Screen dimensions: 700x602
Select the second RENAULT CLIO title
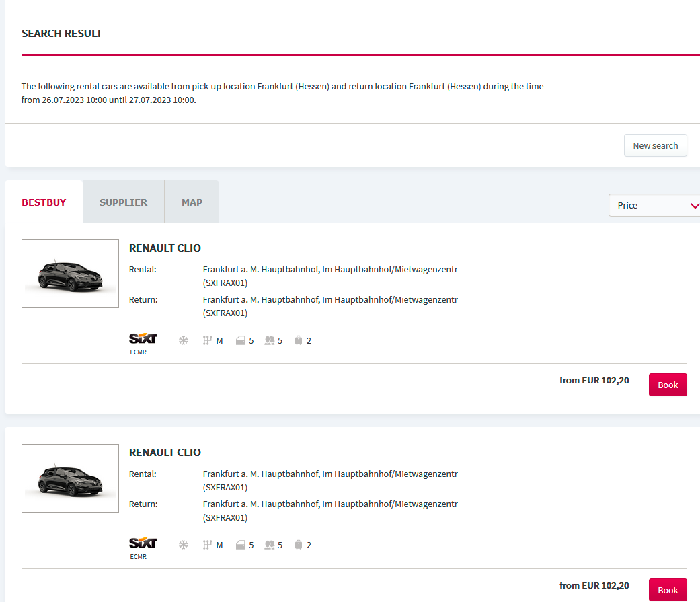click(x=165, y=453)
